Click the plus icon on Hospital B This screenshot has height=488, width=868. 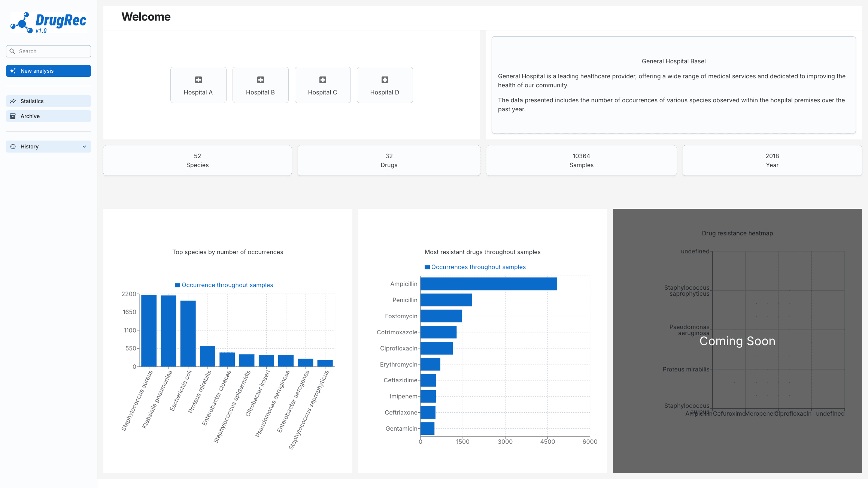pyautogui.click(x=260, y=79)
